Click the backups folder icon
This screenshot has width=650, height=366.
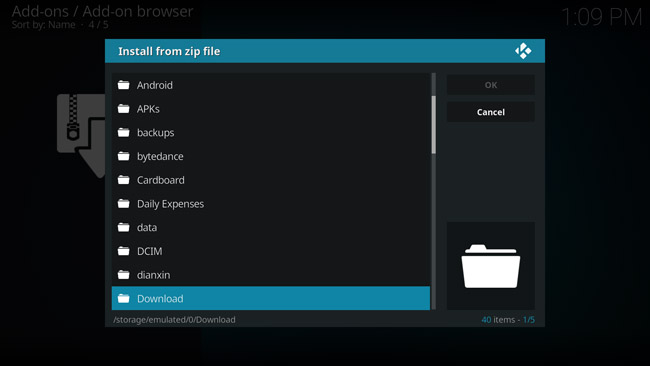click(124, 132)
